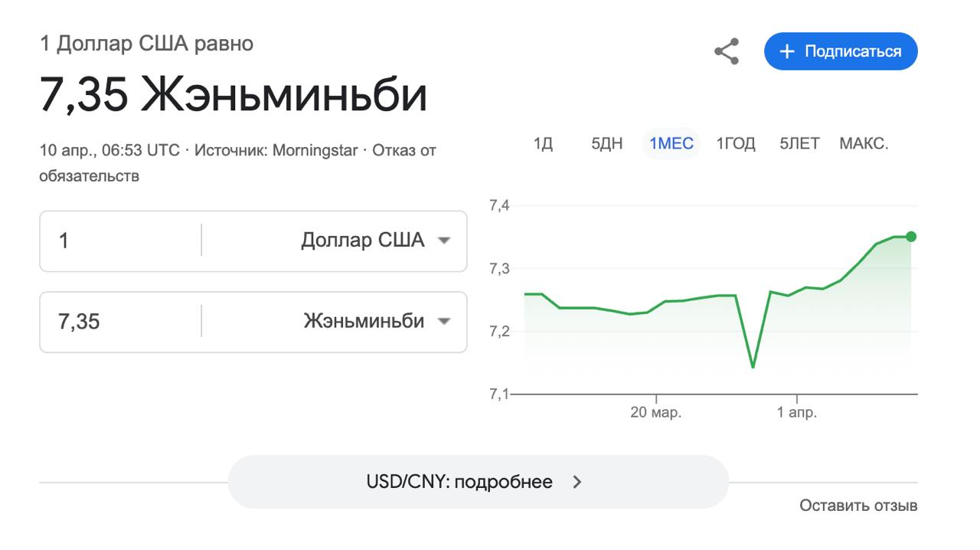
Task: Click the Оставить отзыв link
Action: 858,506
